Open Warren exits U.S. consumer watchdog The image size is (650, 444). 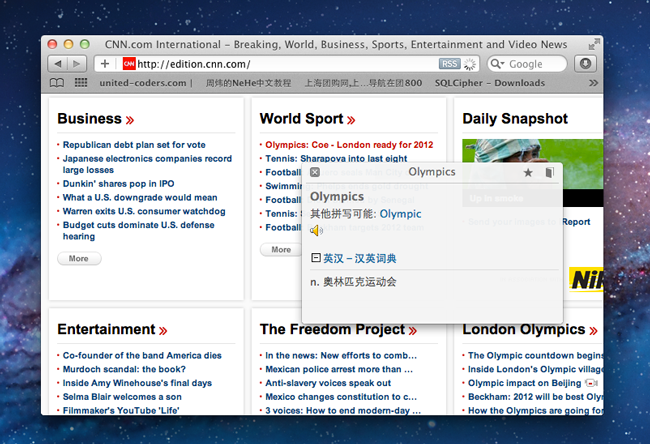click(144, 211)
